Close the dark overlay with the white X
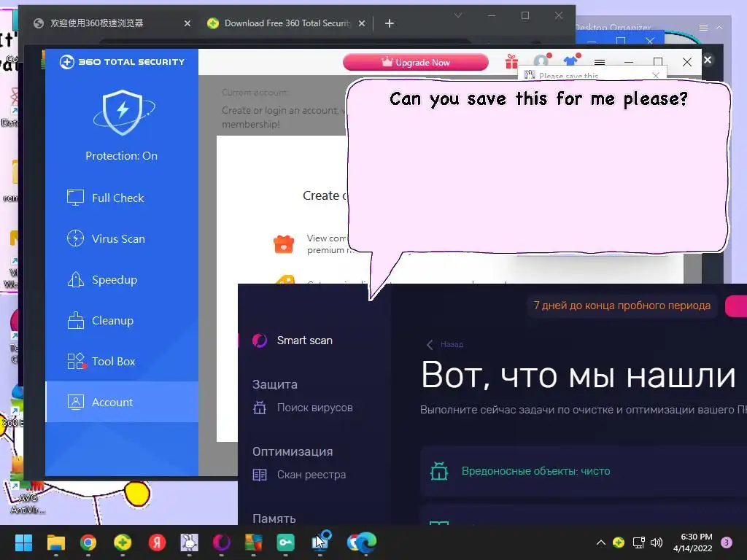Viewport: 747px width, 560px height. (708, 60)
